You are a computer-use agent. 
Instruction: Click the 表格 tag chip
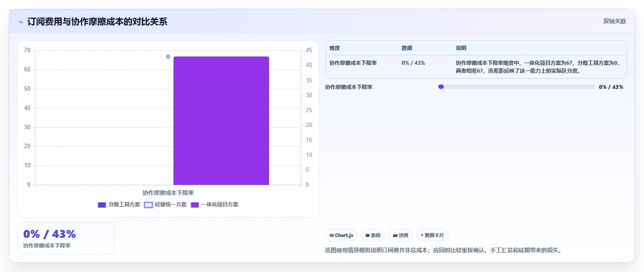point(373,235)
